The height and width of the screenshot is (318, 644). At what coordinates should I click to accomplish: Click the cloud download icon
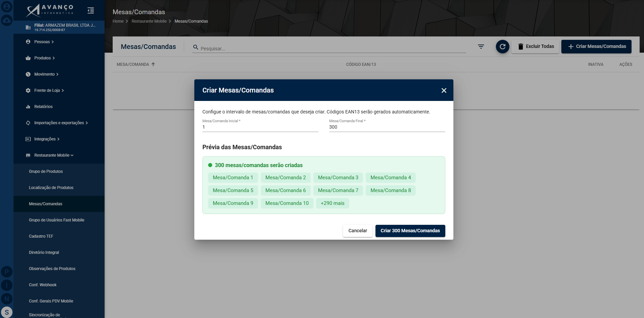coord(7,21)
